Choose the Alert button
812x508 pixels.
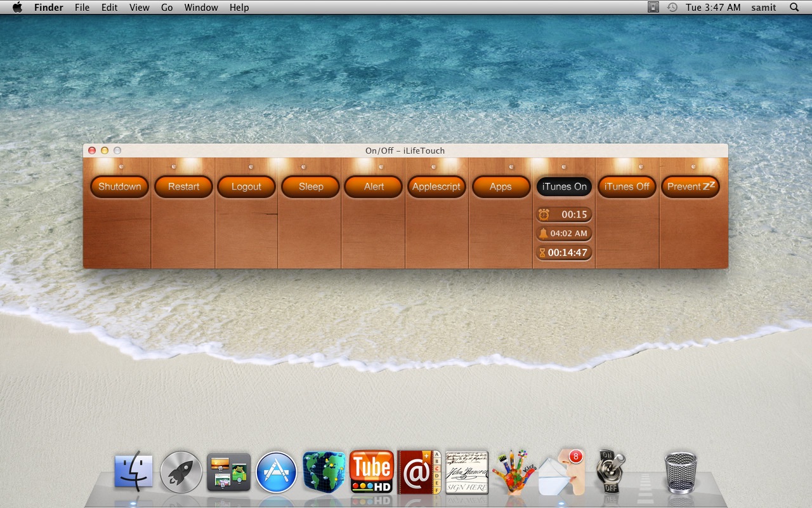click(x=374, y=187)
